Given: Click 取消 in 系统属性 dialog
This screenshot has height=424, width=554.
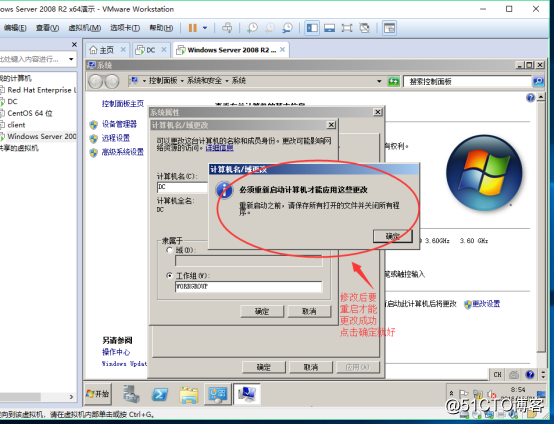Looking at the screenshot, I should coord(311,367).
